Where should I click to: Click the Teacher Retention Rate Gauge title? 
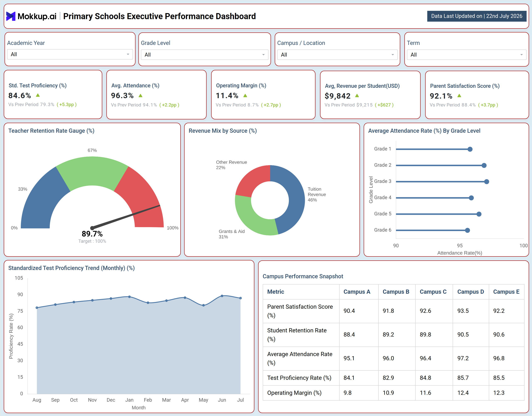pos(51,131)
